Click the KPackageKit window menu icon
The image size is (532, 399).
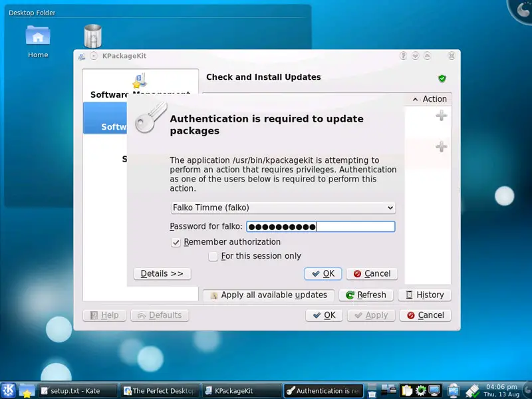pos(81,57)
